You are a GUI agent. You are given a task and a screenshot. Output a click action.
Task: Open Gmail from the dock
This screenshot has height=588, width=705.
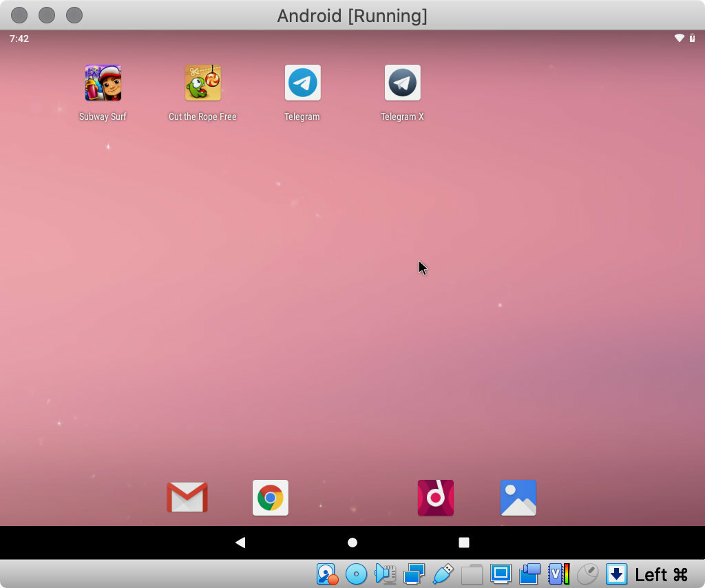[x=187, y=497]
